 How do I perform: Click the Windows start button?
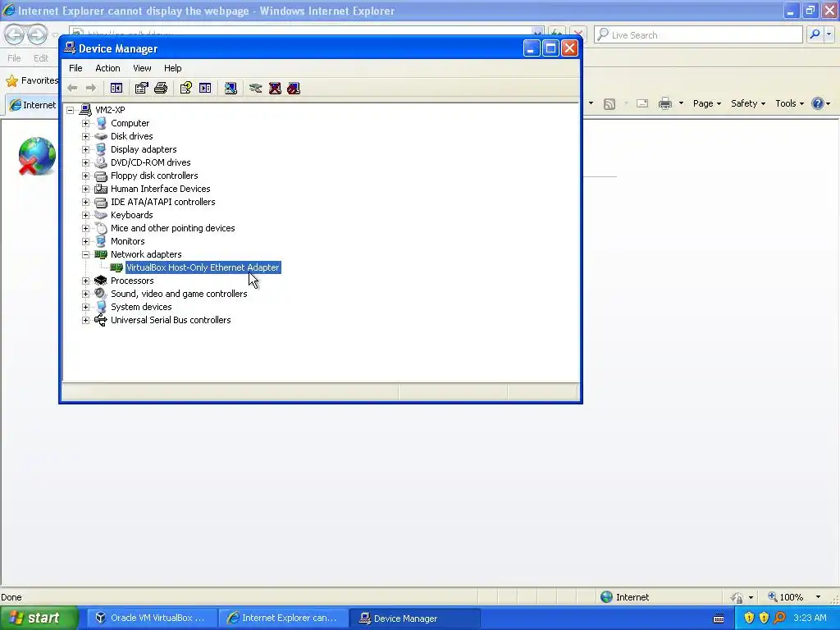[39, 618]
